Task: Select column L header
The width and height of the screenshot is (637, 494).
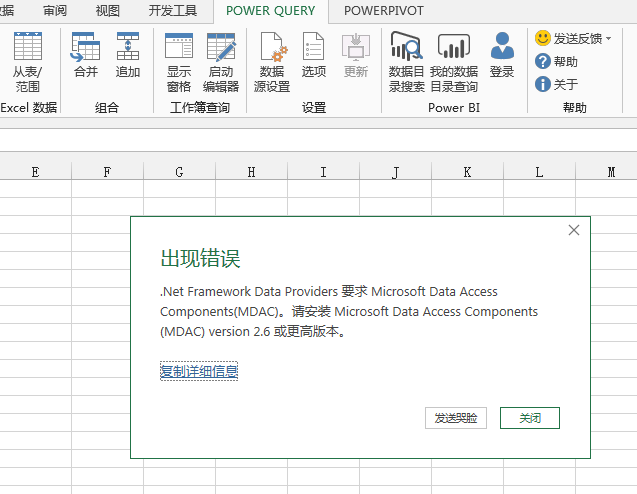Action: click(x=539, y=172)
